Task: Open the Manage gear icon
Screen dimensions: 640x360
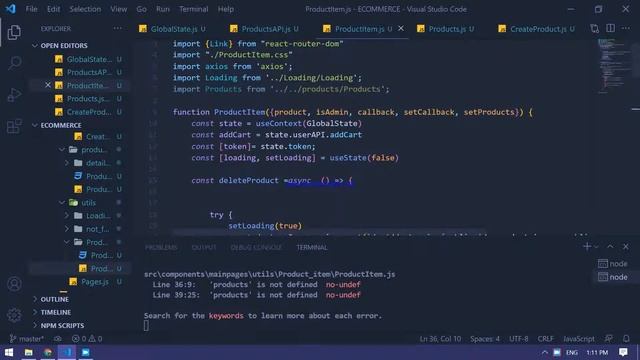Action: 14,315
